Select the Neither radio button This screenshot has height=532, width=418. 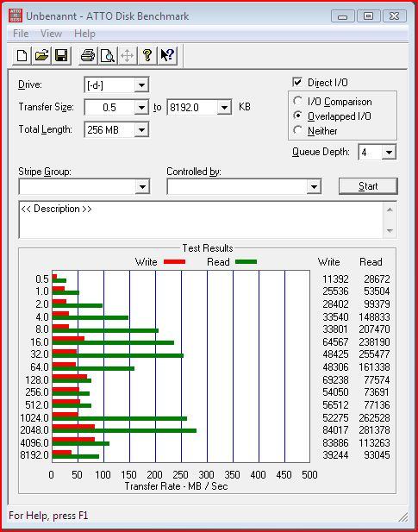[x=297, y=130]
